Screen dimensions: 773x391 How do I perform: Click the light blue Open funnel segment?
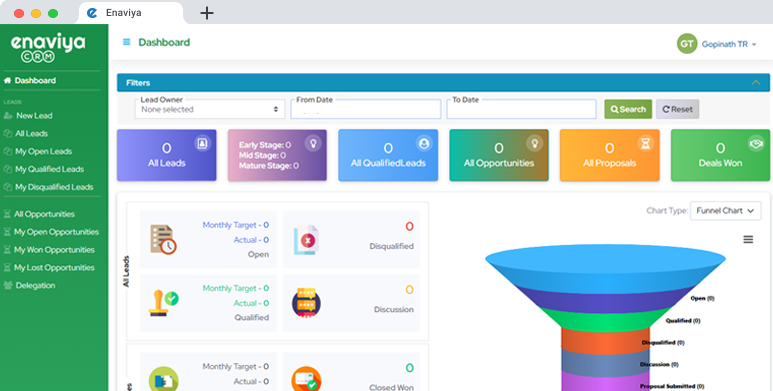point(605,269)
